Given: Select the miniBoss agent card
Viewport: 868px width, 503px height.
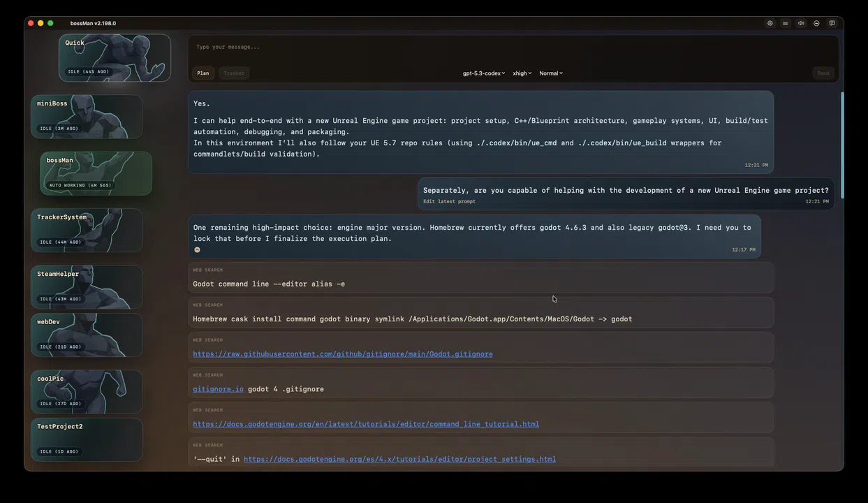Looking at the screenshot, I should pyautogui.click(x=87, y=117).
